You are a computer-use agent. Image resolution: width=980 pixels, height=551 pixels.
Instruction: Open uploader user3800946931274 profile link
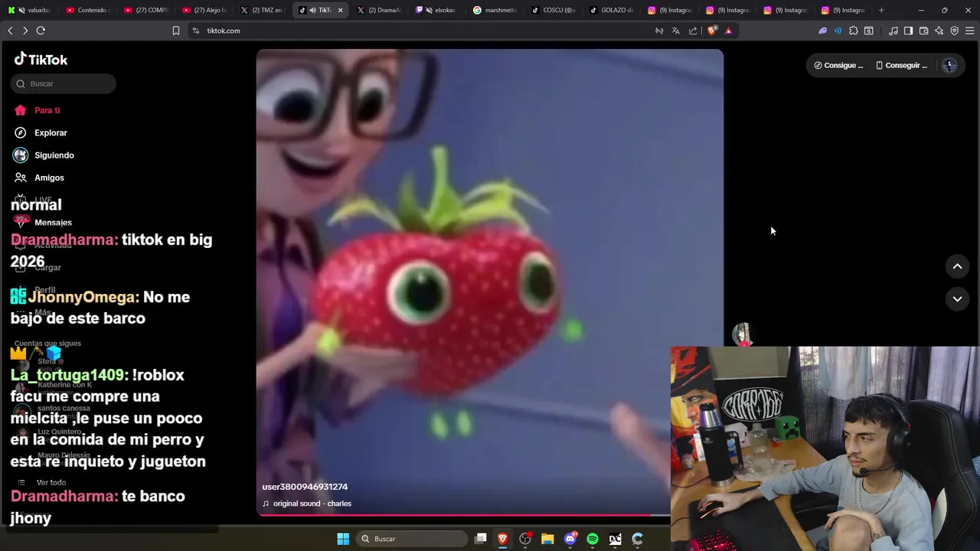tap(305, 487)
